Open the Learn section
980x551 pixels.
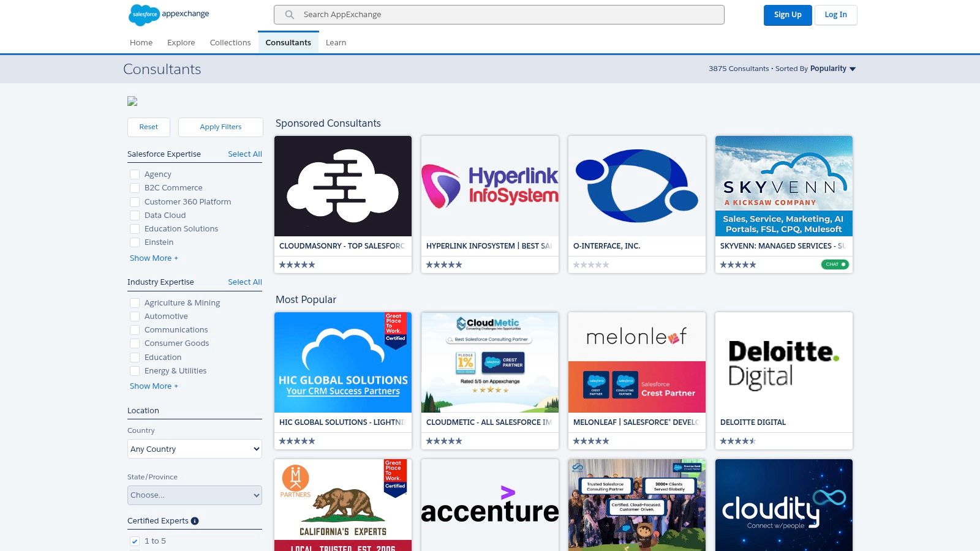pos(336,42)
